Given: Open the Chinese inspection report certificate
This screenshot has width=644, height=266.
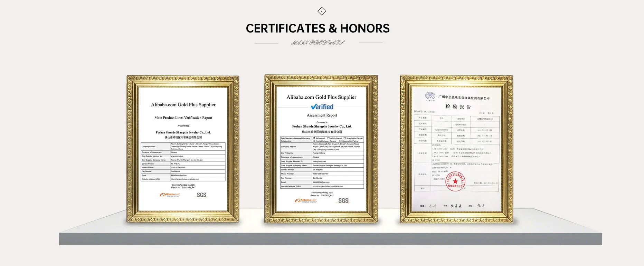Looking at the screenshot, I should pyautogui.click(x=456, y=149).
